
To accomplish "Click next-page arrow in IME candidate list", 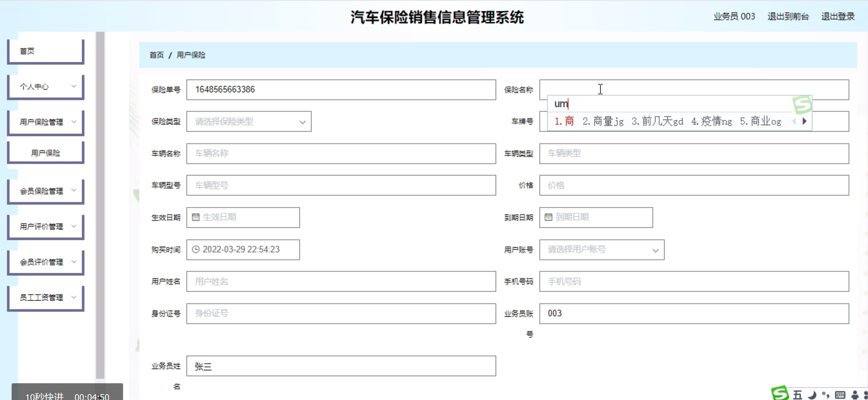I will coord(805,121).
